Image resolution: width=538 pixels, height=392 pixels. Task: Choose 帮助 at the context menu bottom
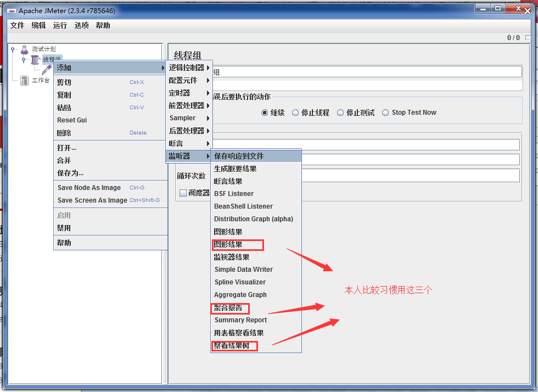110,243
